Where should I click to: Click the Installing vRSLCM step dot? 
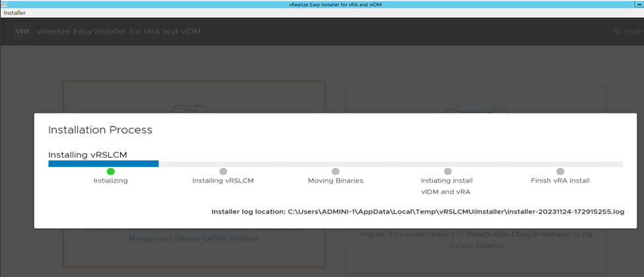pos(223,171)
